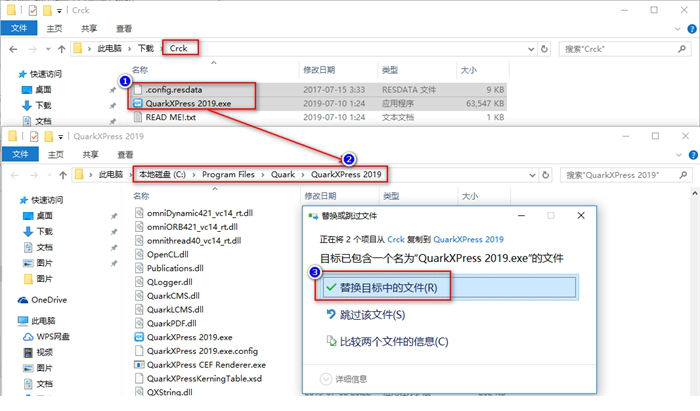Go back in the Crck window

(13, 49)
